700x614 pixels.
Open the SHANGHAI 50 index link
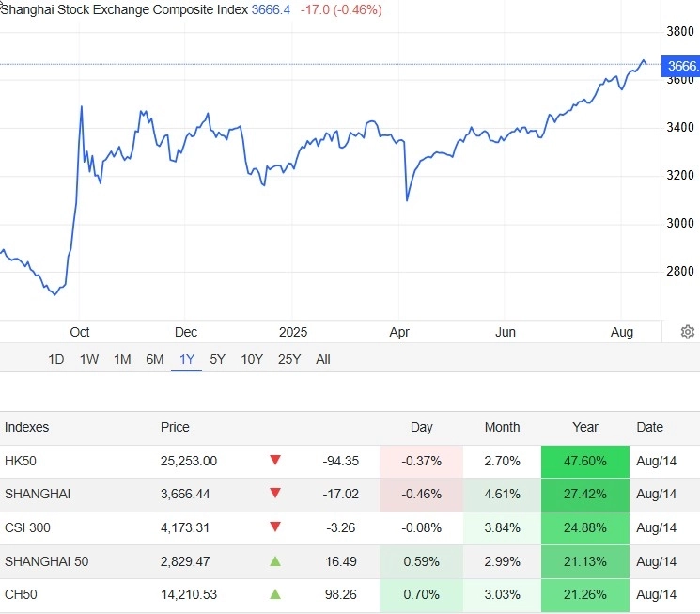point(46,561)
